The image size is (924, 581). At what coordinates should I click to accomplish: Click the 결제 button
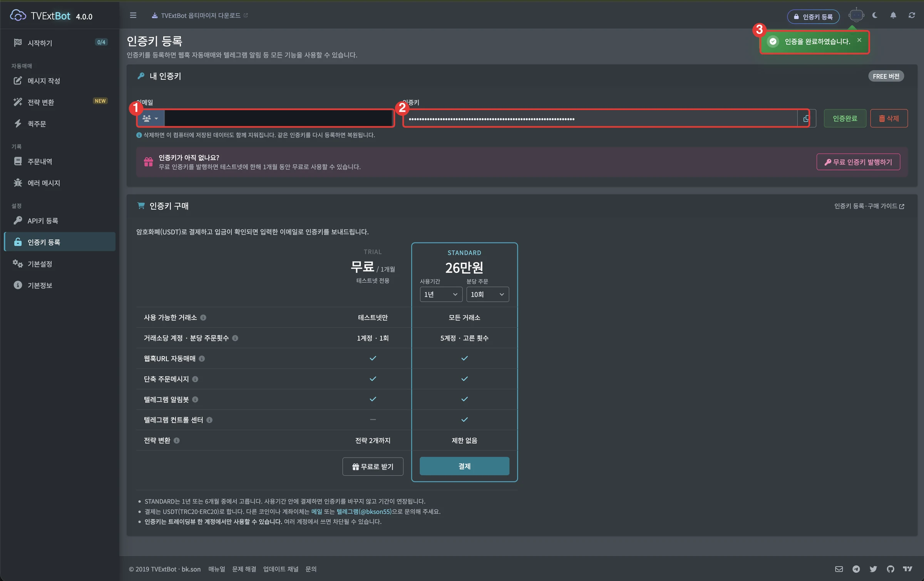pos(464,466)
